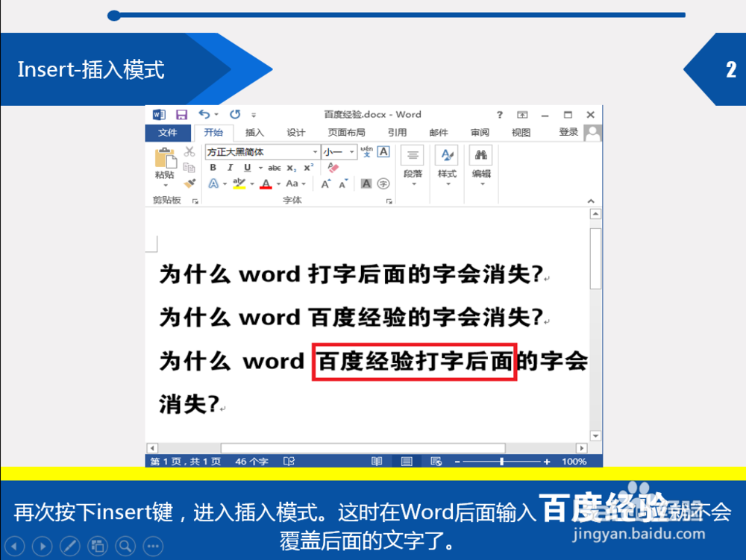
Task: Expand highlight color dropdown arrow
Action: tap(252, 184)
